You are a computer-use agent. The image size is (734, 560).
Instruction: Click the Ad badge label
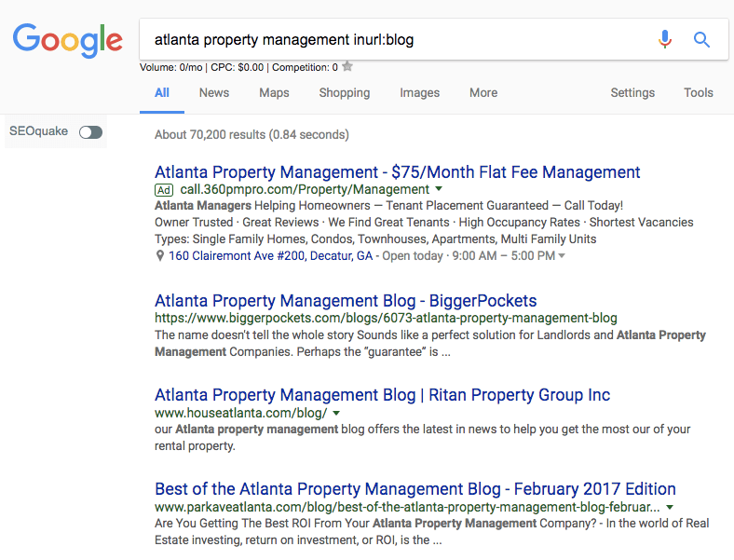[164, 190]
